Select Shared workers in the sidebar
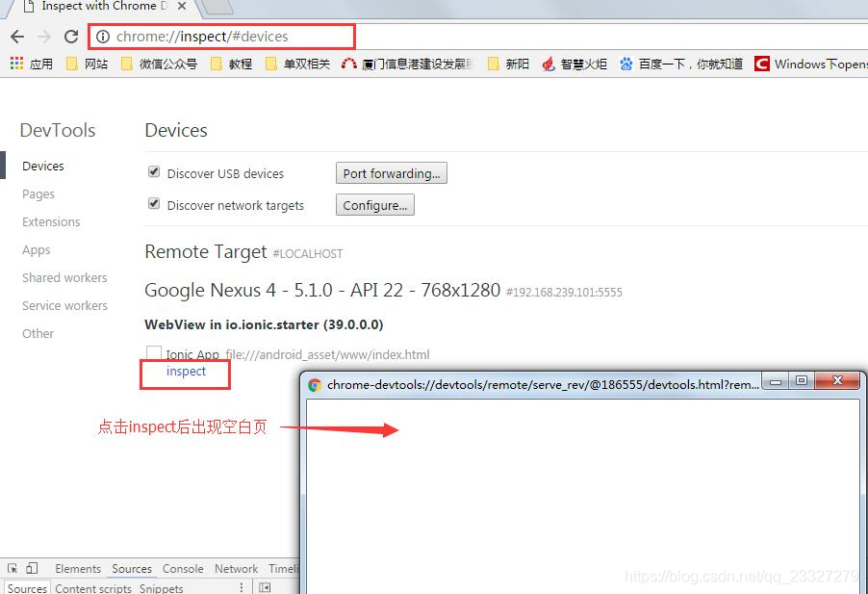 [x=64, y=278]
